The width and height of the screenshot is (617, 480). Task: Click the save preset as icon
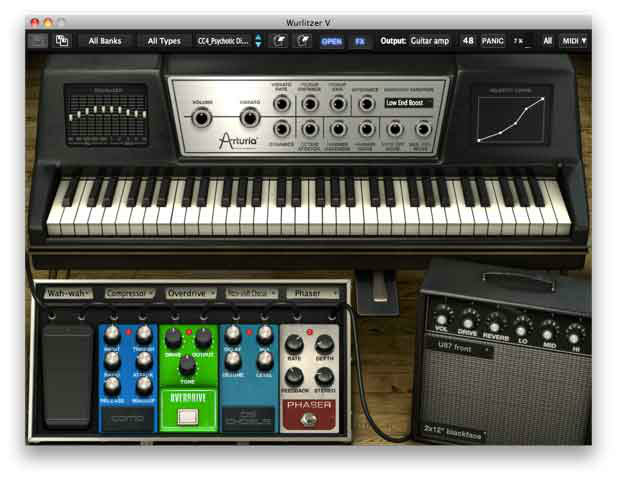pyautogui.click(x=303, y=41)
